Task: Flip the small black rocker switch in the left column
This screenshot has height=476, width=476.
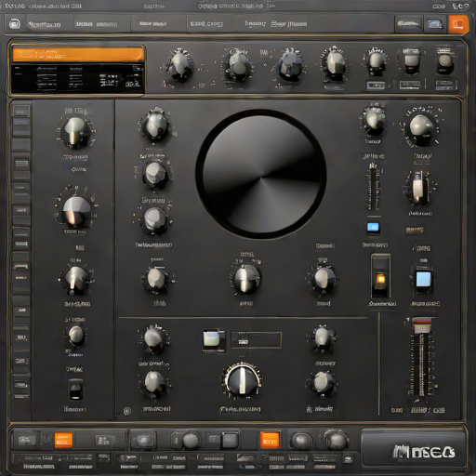Action: pyautogui.click(x=75, y=390)
